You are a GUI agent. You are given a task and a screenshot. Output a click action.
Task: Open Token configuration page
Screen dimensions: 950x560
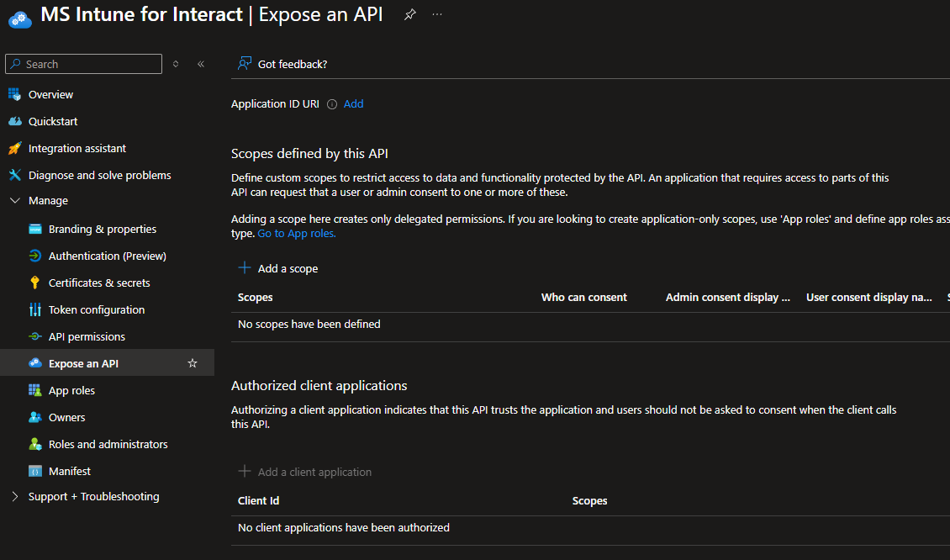[x=97, y=309]
